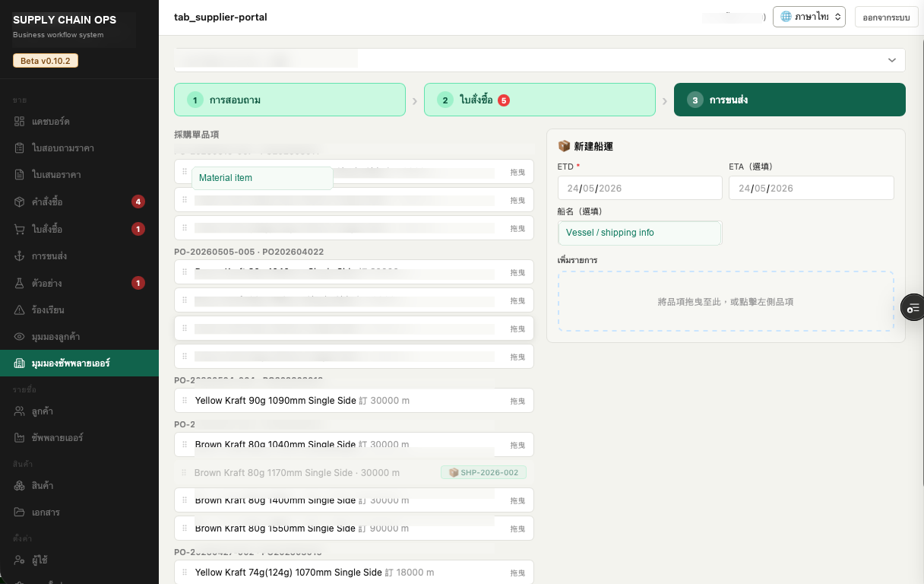924x584 pixels.
Task: Click drag handle of Brown Kraft 80g 1040mm row
Action: coord(185,444)
